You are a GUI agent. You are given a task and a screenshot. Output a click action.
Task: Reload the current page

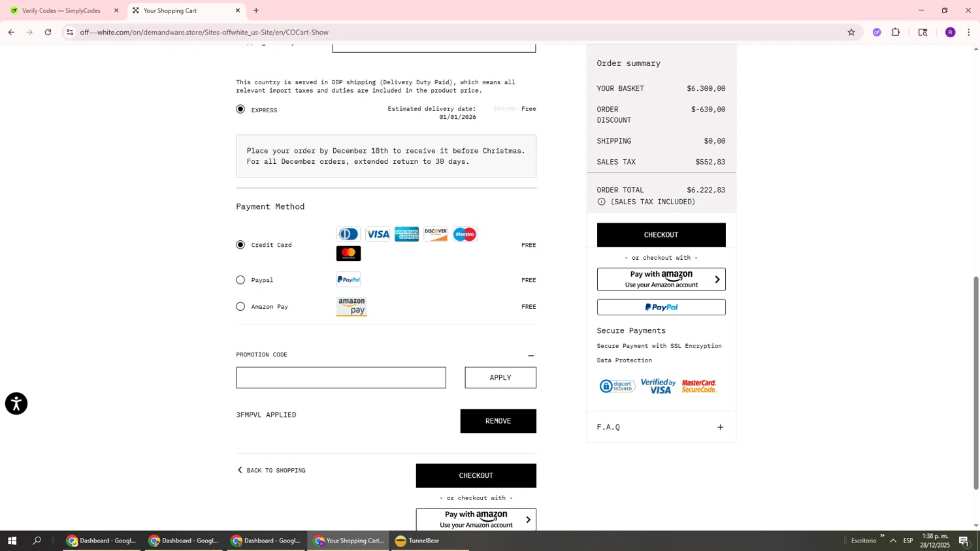pos(48,32)
